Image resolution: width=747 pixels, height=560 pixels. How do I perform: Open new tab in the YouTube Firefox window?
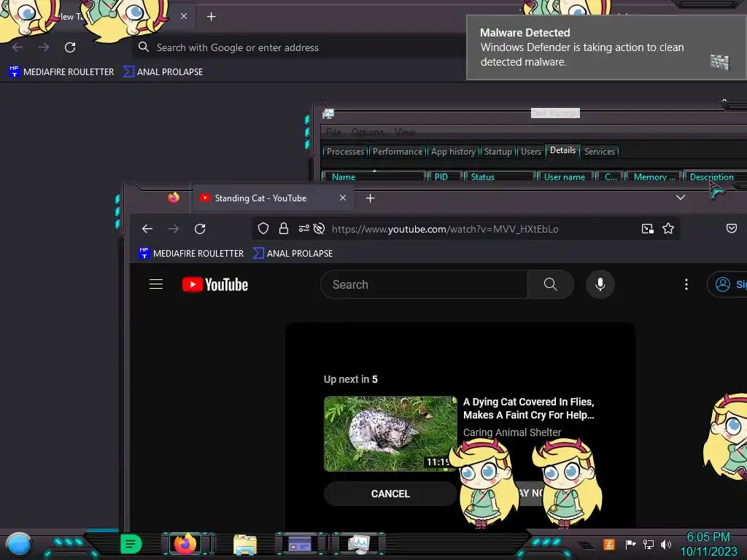[370, 198]
